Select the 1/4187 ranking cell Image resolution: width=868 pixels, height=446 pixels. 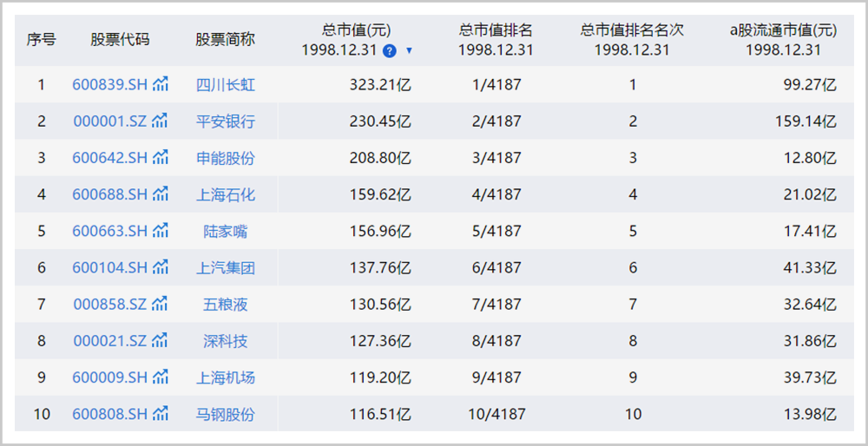point(496,85)
